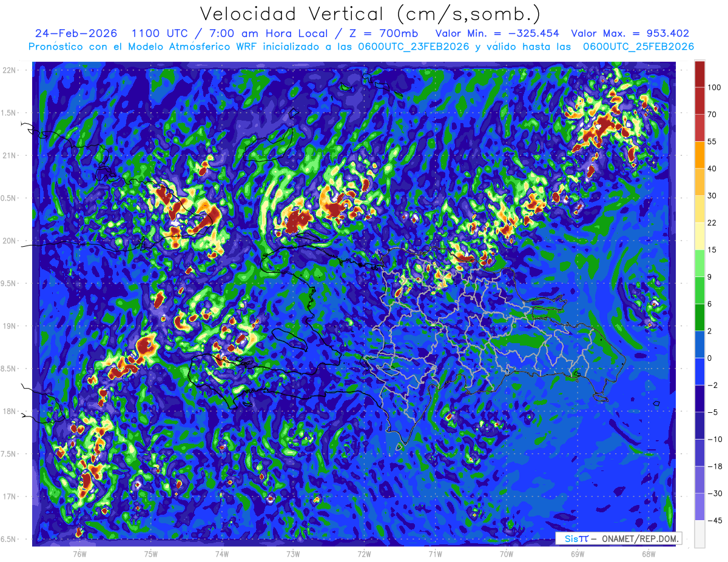Click the pale yellow swatch between 15 and 22
This screenshot has width=728, height=562.
coord(699,236)
